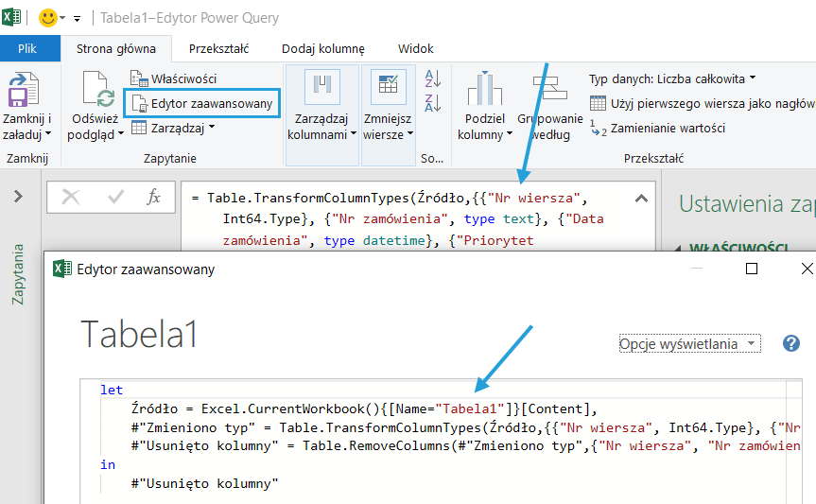
Task: Open the Opcje wyświetlania dropdown
Action: [688, 343]
